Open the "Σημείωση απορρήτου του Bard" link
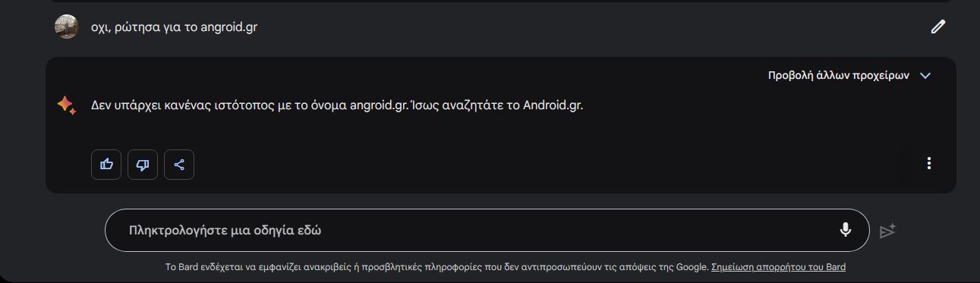This screenshot has width=980, height=283. point(778,267)
